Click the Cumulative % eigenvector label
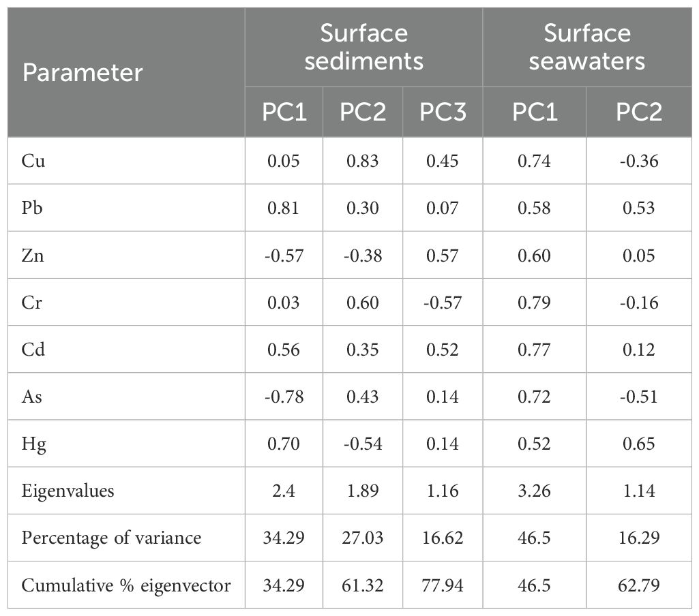Viewport: 699px width, 616px height. (x=126, y=585)
